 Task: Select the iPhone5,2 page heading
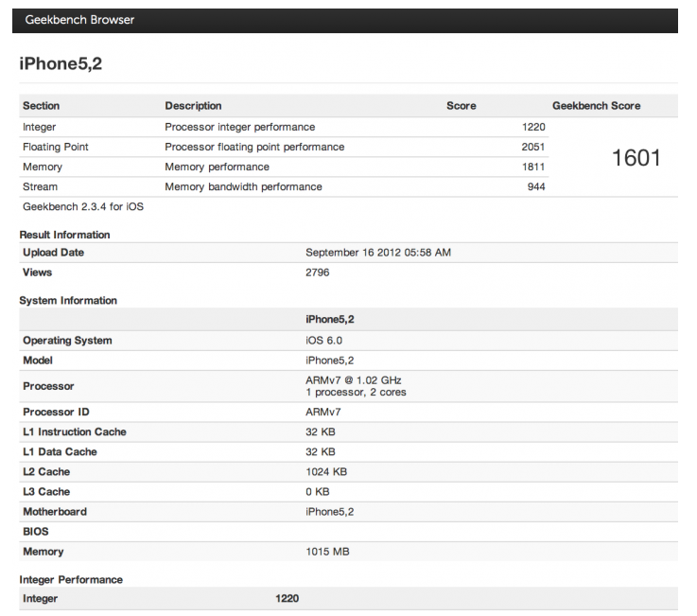[61, 63]
